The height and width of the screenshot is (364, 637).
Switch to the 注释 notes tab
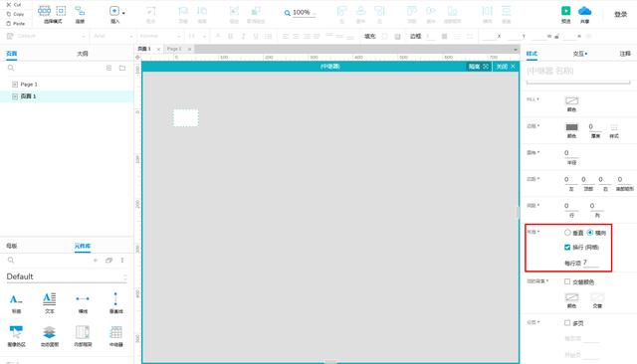[x=625, y=54]
